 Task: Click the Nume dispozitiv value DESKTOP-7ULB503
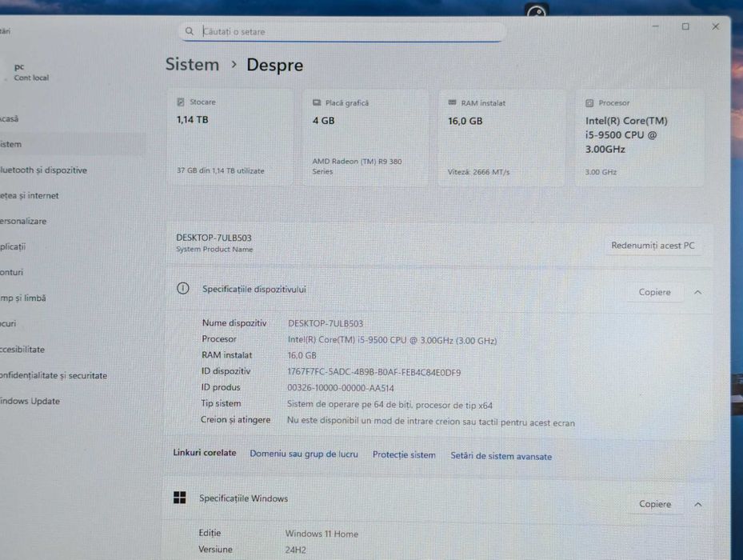326,323
